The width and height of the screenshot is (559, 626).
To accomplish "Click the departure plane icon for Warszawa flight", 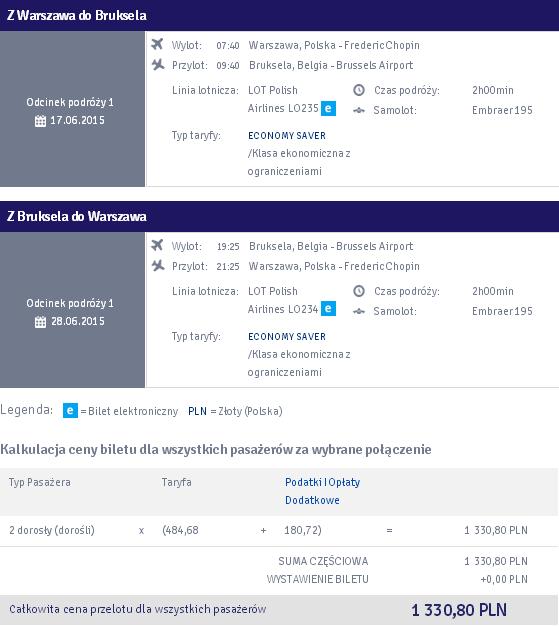I will (x=157, y=44).
